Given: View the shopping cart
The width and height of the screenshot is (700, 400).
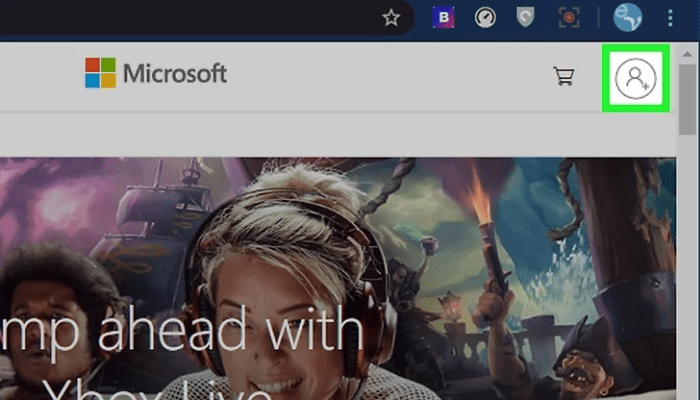Looking at the screenshot, I should [x=564, y=76].
